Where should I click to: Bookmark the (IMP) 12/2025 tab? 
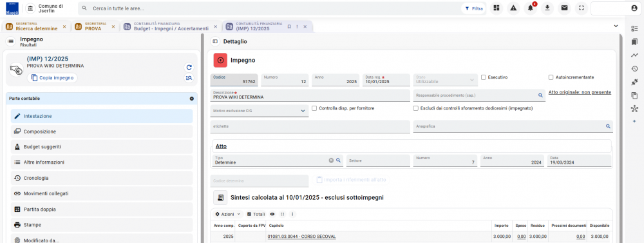point(289,26)
